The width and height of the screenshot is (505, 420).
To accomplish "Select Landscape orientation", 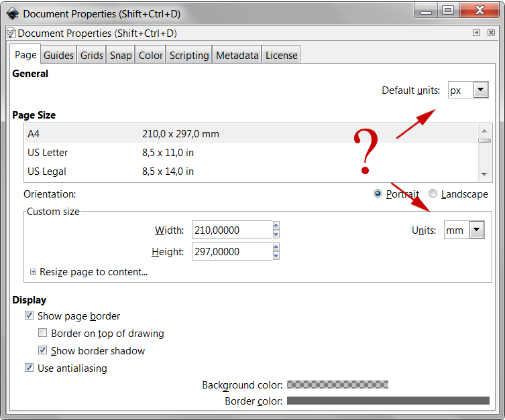I will pyautogui.click(x=433, y=194).
